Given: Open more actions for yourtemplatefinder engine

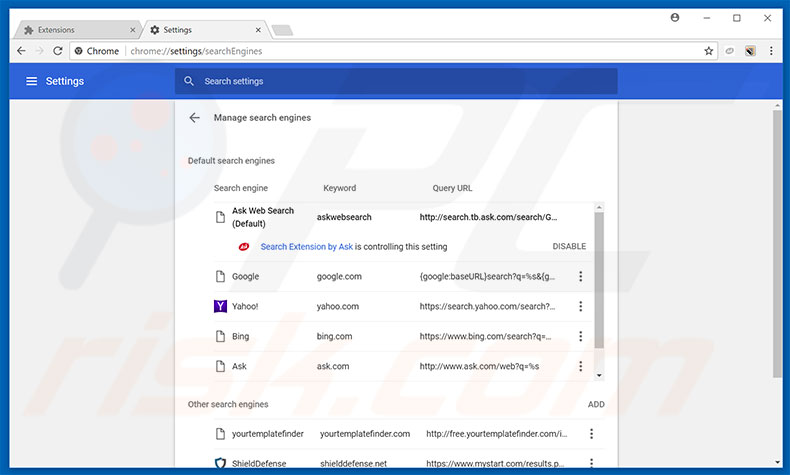Looking at the screenshot, I should pyautogui.click(x=591, y=434).
